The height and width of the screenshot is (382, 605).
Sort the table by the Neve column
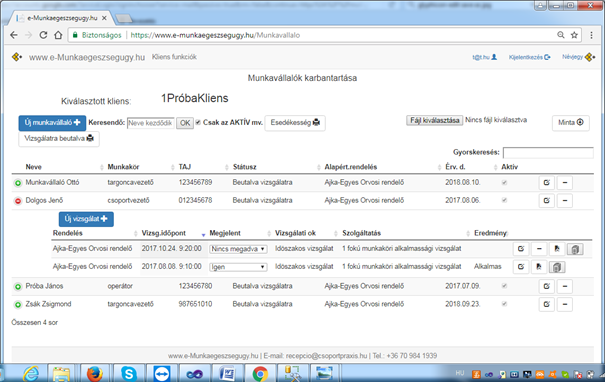pyautogui.click(x=34, y=167)
